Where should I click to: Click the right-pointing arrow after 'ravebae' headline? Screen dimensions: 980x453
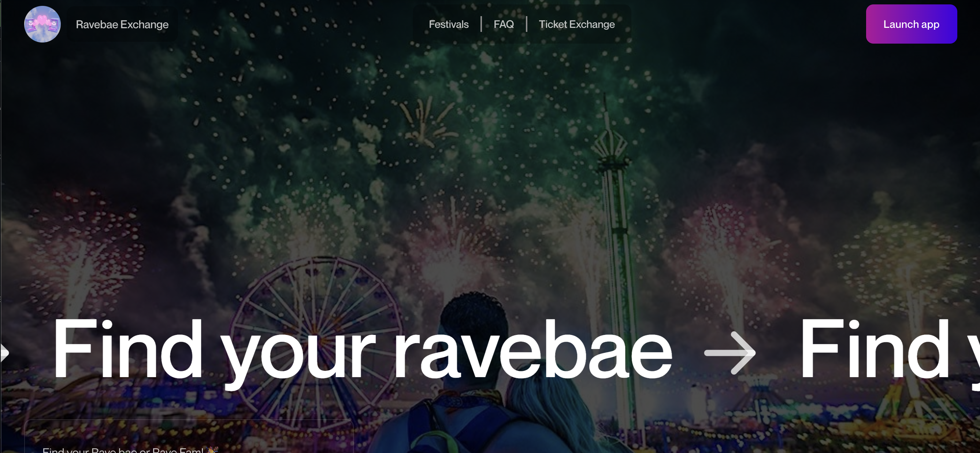pyautogui.click(x=730, y=353)
